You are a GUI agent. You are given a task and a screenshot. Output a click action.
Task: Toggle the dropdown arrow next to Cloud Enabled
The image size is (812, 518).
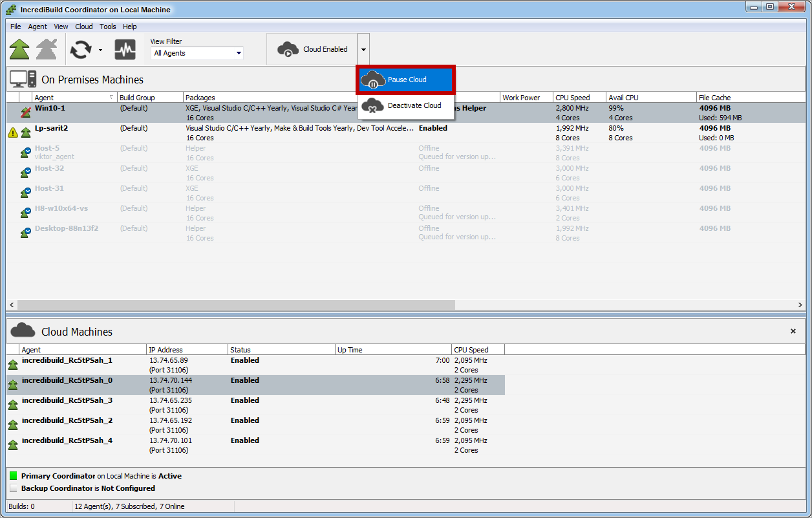pos(363,49)
